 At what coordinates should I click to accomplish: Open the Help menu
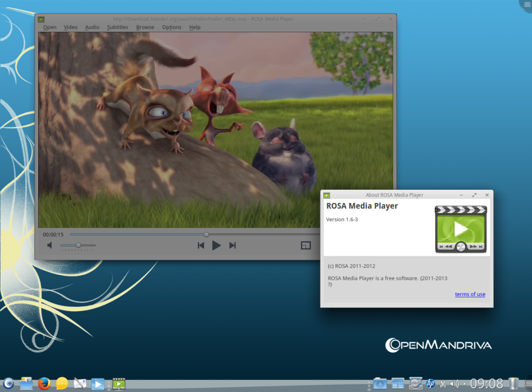point(195,27)
